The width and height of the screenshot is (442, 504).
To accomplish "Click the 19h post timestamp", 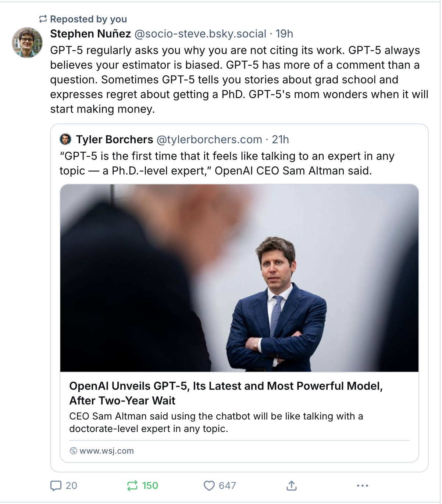I will [x=284, y=34].
